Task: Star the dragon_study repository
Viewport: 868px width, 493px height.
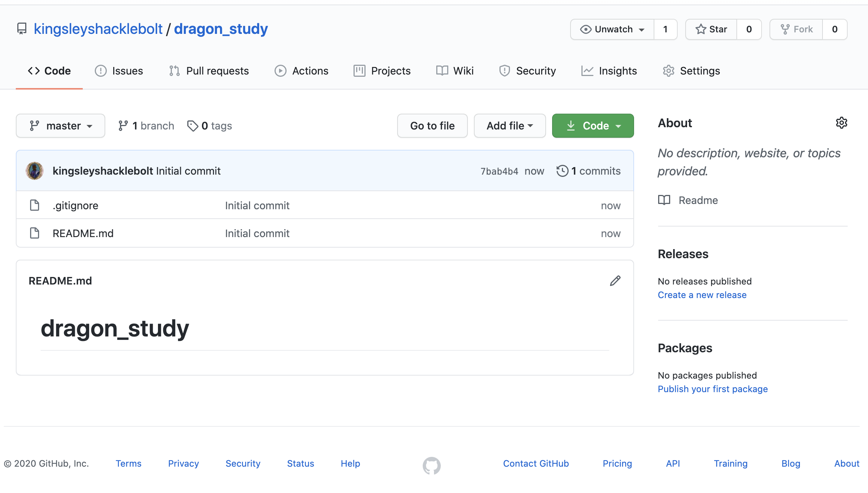Action: [x=711, y=29]
